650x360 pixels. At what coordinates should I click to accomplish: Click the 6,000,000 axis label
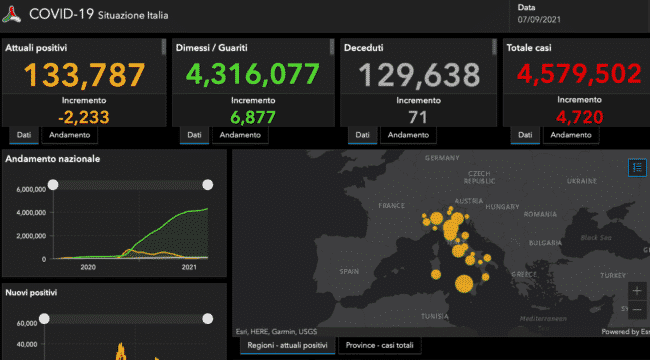(31, 190)
